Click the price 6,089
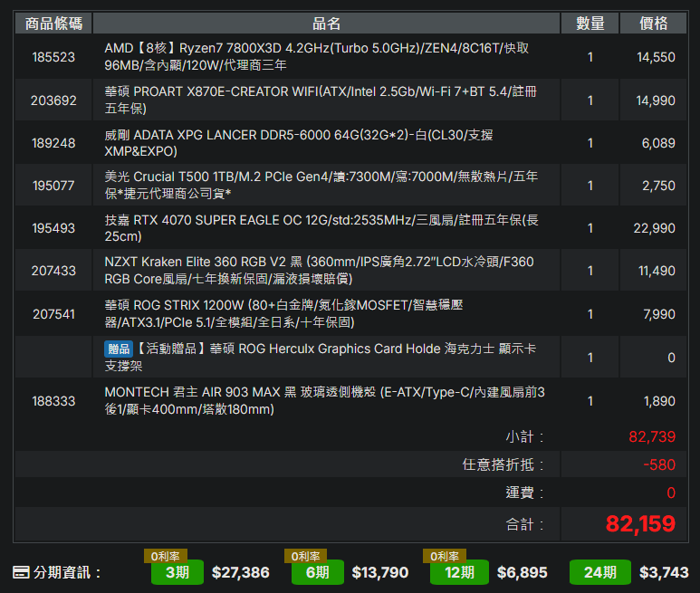Viewport: 700px width, 593px height. [658, 143]
